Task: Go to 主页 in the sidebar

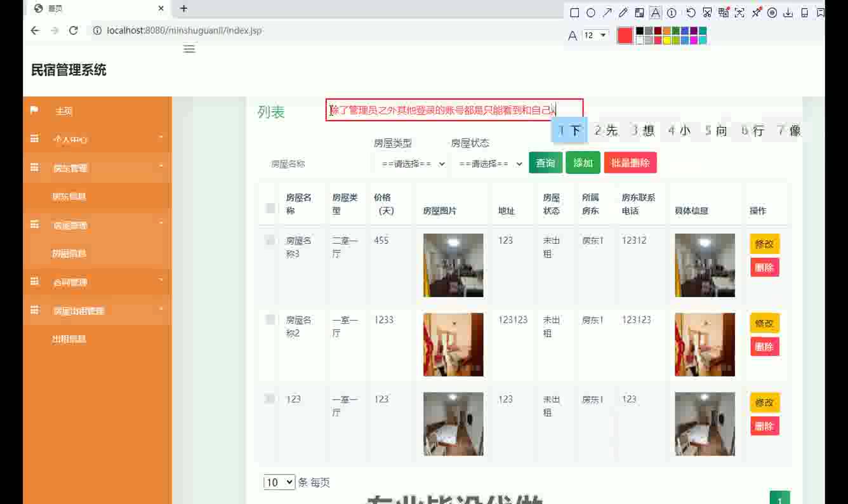Action: pos(64,111)
